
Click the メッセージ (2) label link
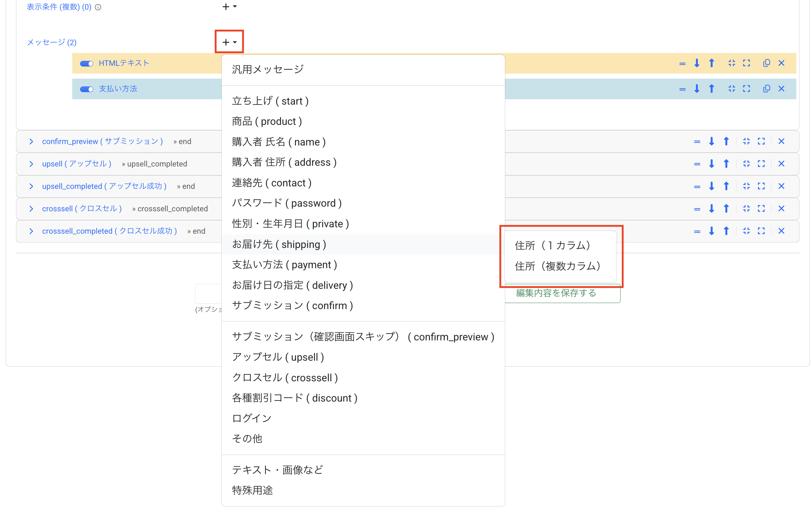click(x=52, y=42)
